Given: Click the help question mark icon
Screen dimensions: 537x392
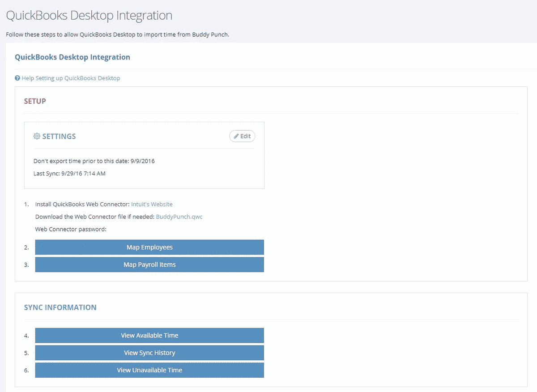Looking at the screenshot, I should tap(17, 78).
